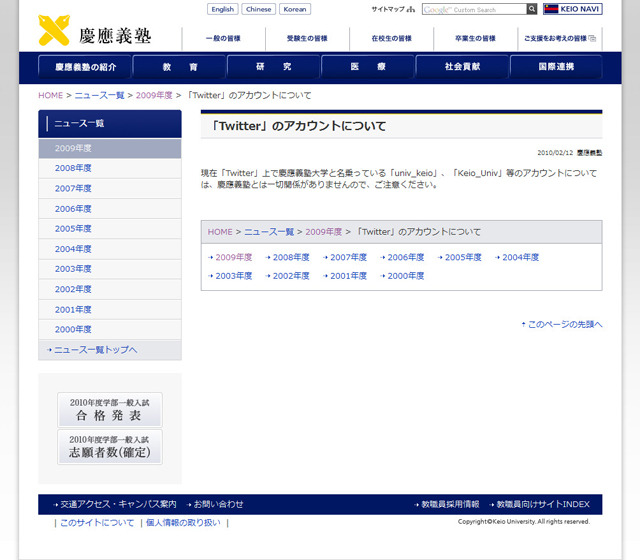Open 慶應義塾の紹介 menu
Viewport: 640px width, 560px height.
coord(85,67)
